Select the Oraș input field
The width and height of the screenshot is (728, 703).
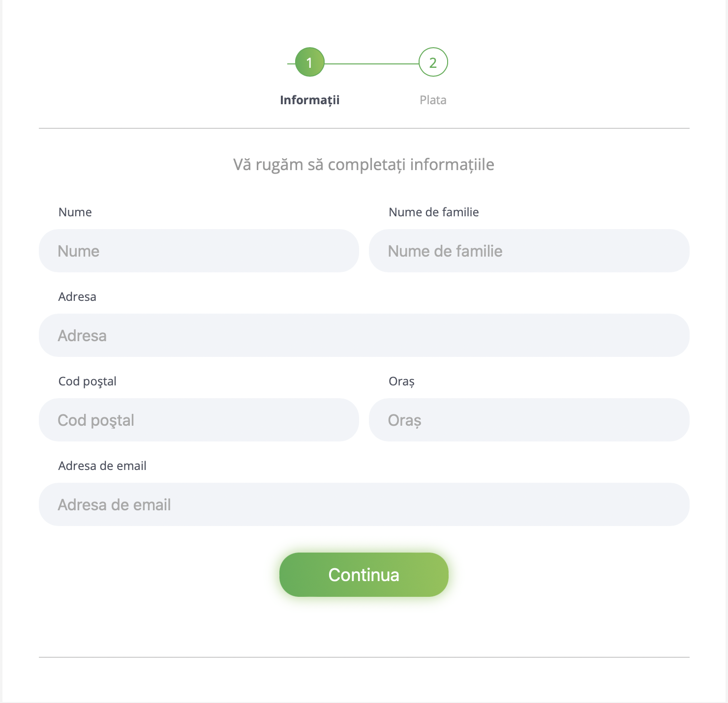(x=529, y=420)
